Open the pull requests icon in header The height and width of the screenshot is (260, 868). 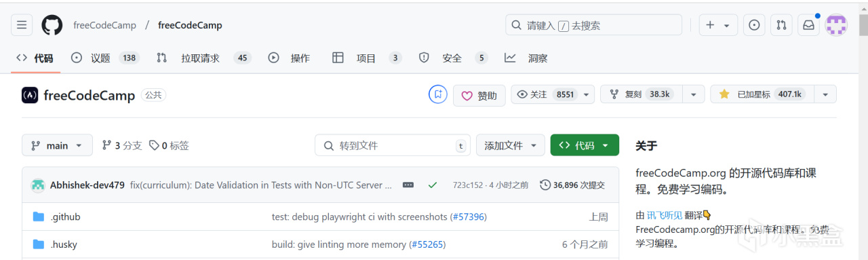[781, 25]
